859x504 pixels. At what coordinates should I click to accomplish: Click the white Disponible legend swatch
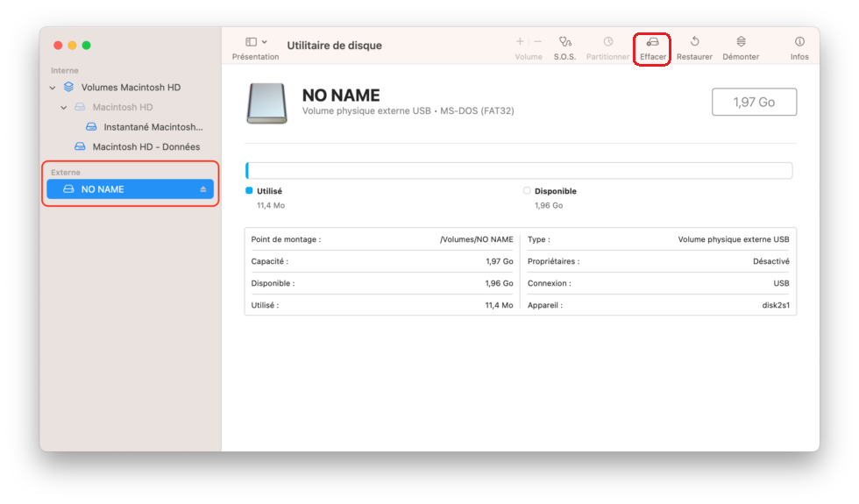(527, 191)
